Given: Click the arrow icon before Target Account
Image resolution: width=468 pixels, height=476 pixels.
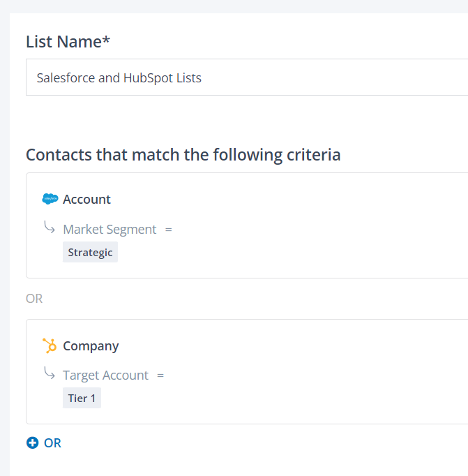Looking at the screenshot, I should coord(49,373).
